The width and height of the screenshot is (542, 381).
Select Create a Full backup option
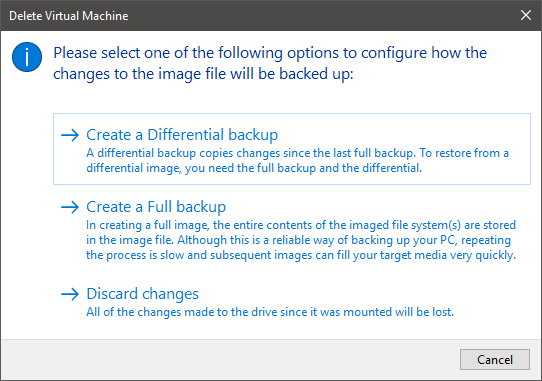[x=292, y=230]
